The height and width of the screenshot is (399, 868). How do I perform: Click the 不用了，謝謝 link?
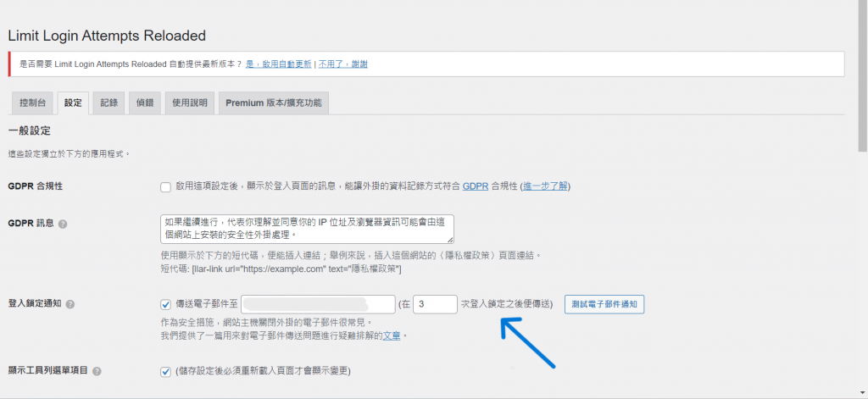(x=343, y=64)
